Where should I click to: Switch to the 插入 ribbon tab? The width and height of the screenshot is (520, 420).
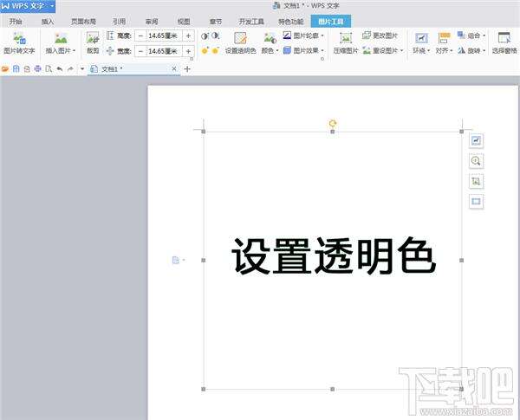point(47,19)
